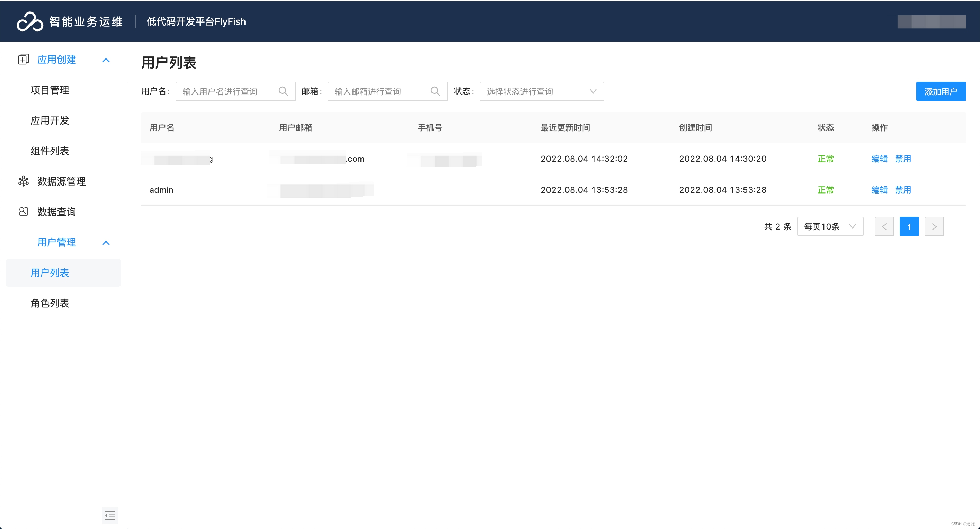The height and width of the screenshot is (529, 980).
Task: Edit the admin user via 编辑 link
Action: click(x=879, y=190)
